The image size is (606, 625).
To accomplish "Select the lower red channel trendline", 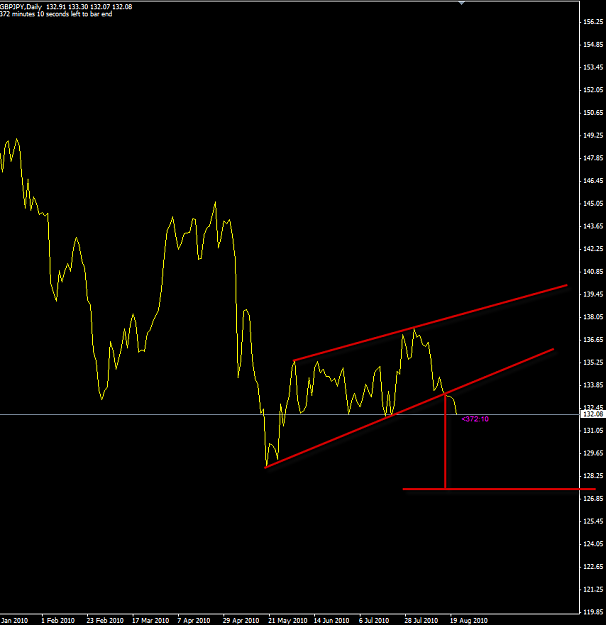I will pos(409,408).
